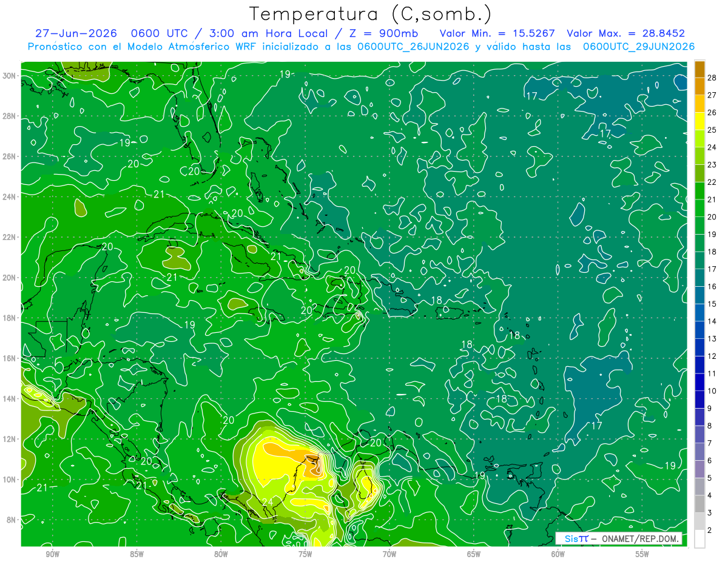728x562 pixels.
Task: Click legend value "26" on the color scale
Action: point(712,112)
